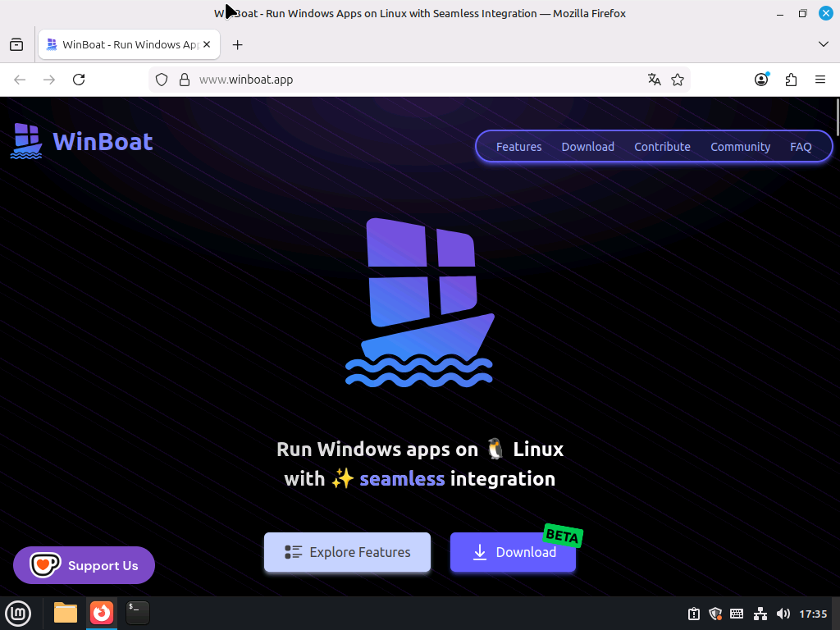Image resolution: width=840 pixels, height=630 pixels.
Task: Click the tracking protection shield icon
Action: 162,80
